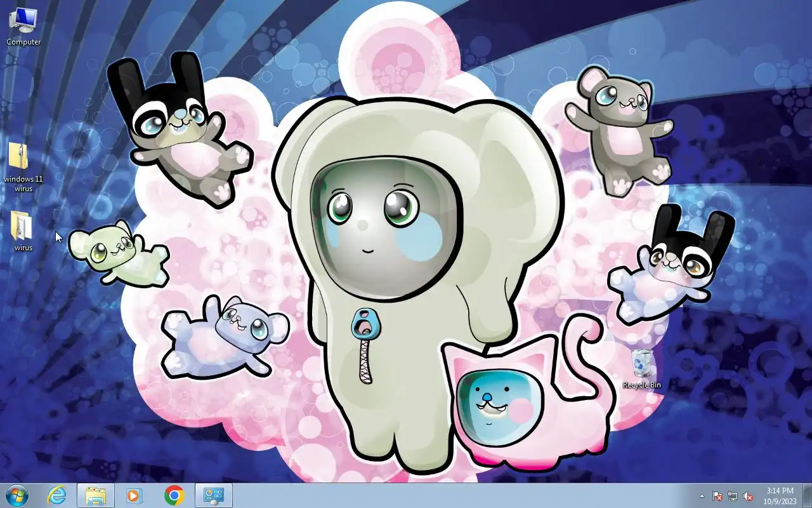Click the muted volume speaker tray icon

pos(748,496)
